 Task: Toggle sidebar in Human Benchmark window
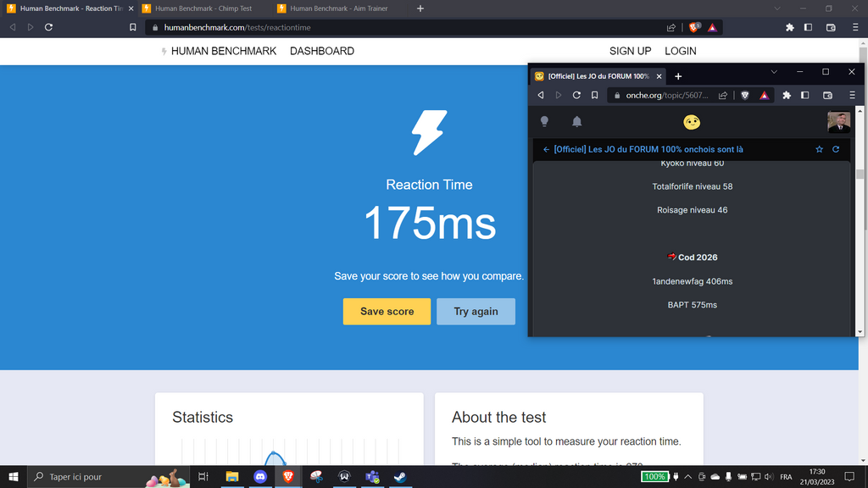tap(808, 27)
